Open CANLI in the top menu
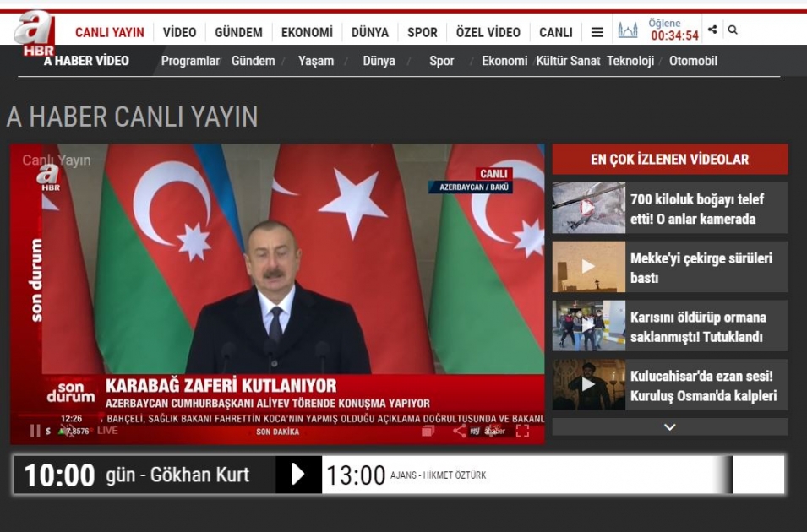 pyautogui.click(x=556, y=33)
